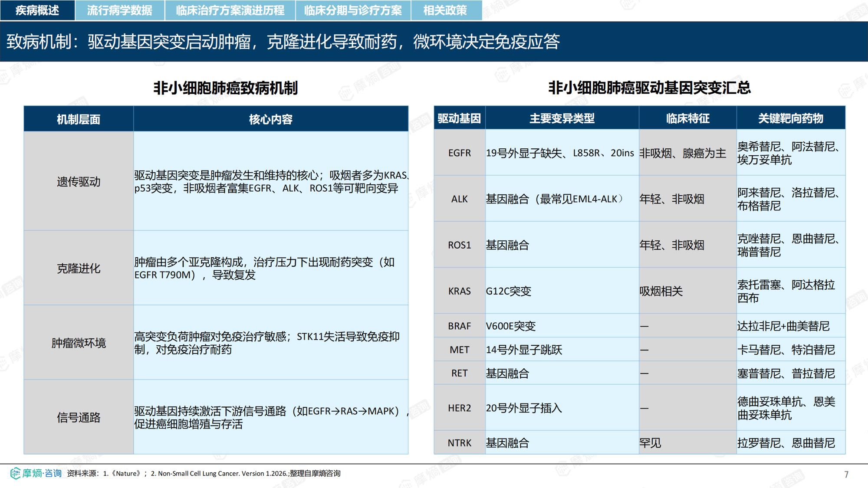Select the EGFR gene cell
This screenshot has width=868, height=488.
coord(460,153)
